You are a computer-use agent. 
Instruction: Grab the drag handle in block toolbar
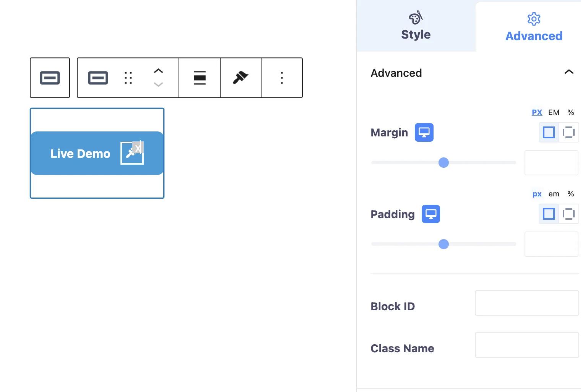[128, 78]
